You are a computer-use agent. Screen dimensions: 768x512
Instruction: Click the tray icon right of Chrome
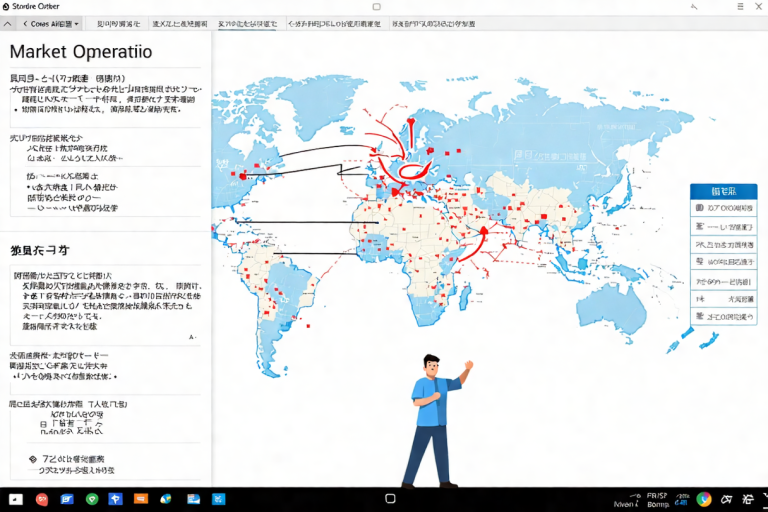(726, 499)
